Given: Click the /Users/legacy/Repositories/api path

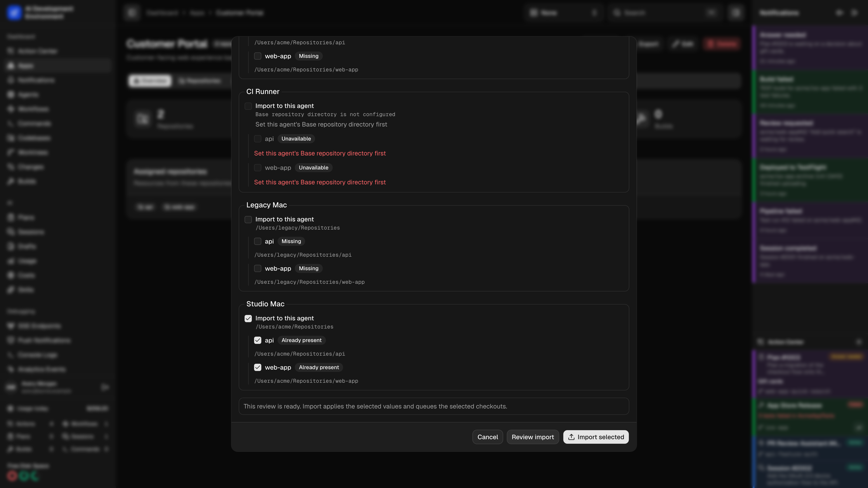Looking at the screenshot, I should [x=303, y=255].
